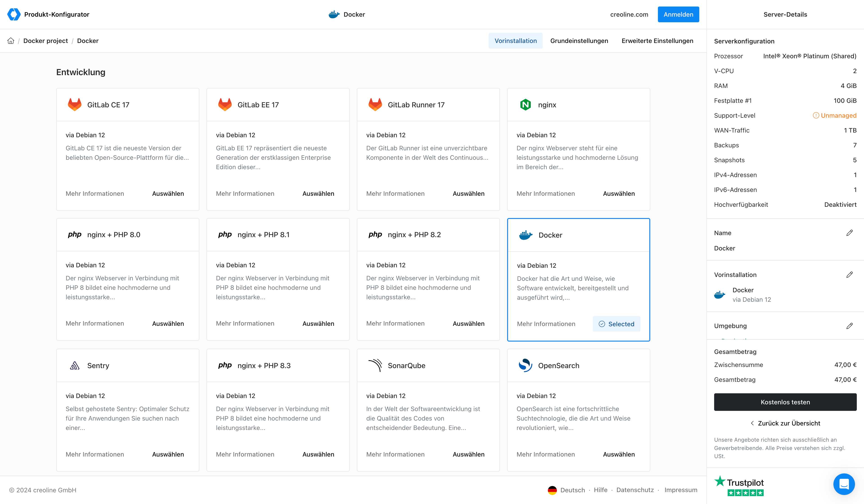This screenshot has height=504, width=864.
Task: Open Mehr Informationen for Sentry
Action: click(95, 454)
